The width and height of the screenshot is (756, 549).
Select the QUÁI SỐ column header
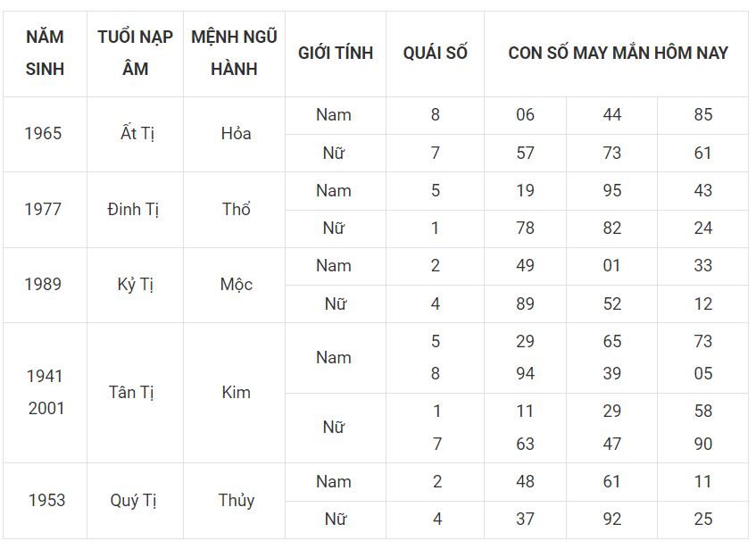(x=435, y=53)
